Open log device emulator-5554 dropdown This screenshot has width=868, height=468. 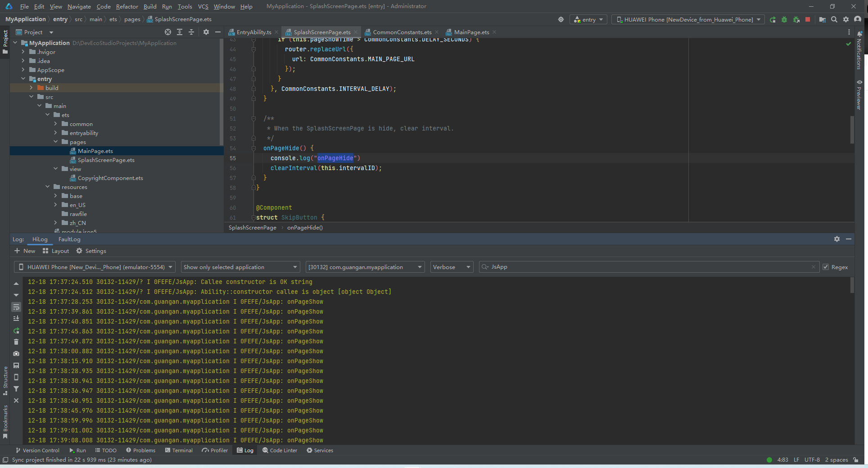(95, 267)
